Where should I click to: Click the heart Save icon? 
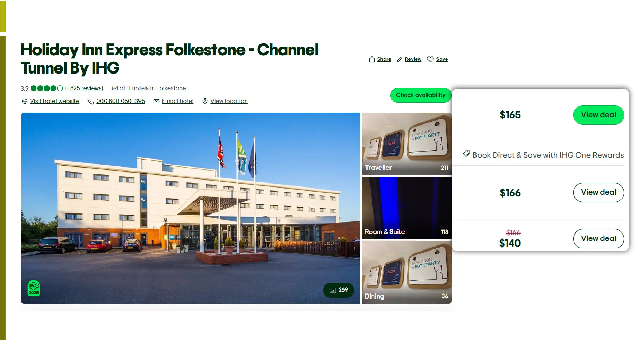tap(430, 59)
